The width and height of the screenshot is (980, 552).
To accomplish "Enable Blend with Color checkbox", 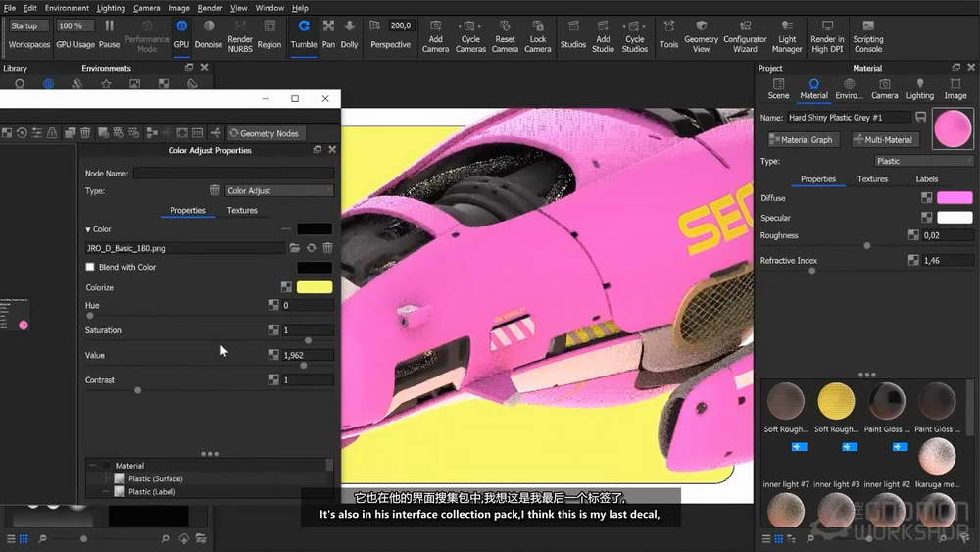I will click(90, 267).
